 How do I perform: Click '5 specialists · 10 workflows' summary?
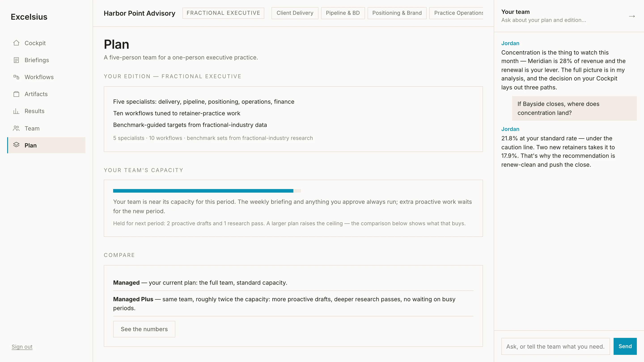(x=213, y=138)
